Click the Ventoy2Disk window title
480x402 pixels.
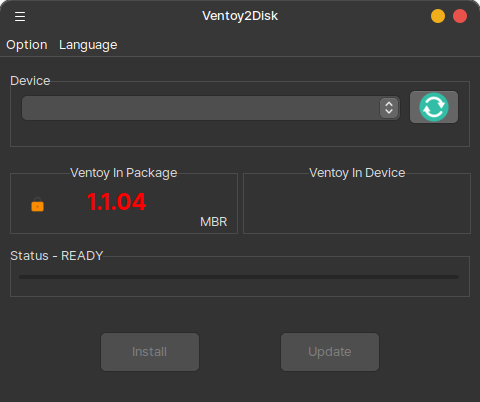point(240,16)
